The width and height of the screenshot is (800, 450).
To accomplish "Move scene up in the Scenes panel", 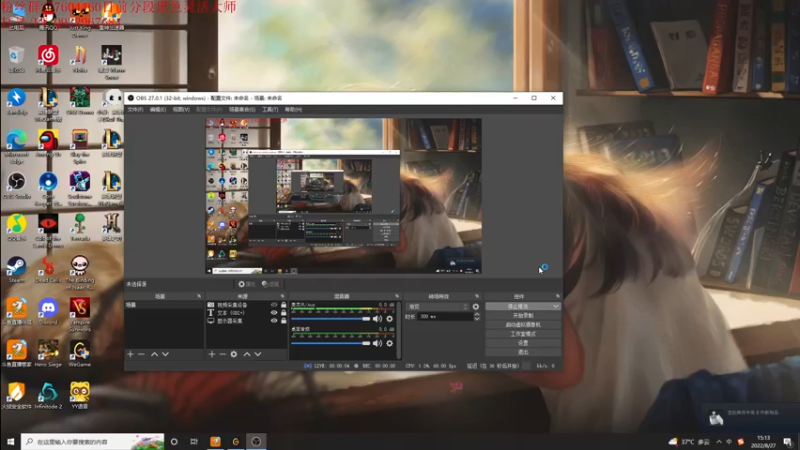I will (x=154, y=354).
